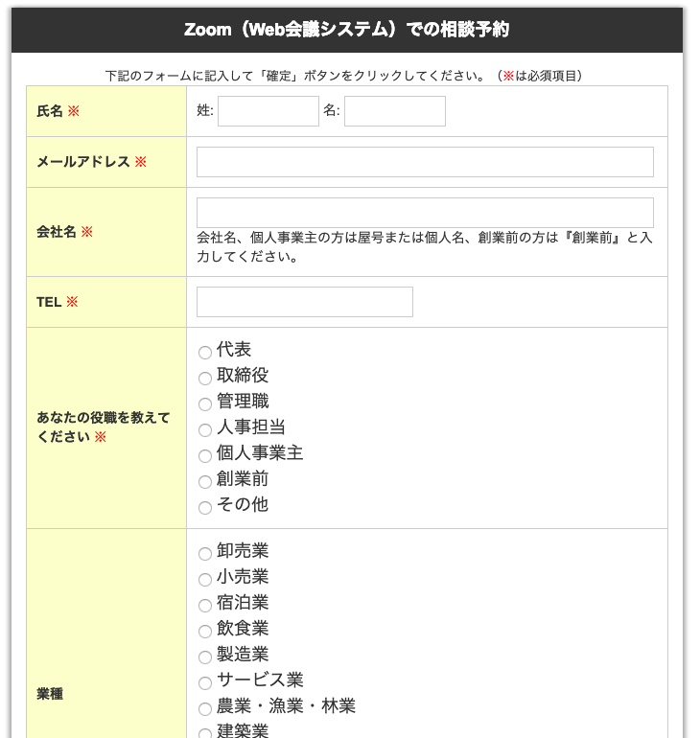
Task: Choose サービス業 as the industry
Action: coord(205,683)
